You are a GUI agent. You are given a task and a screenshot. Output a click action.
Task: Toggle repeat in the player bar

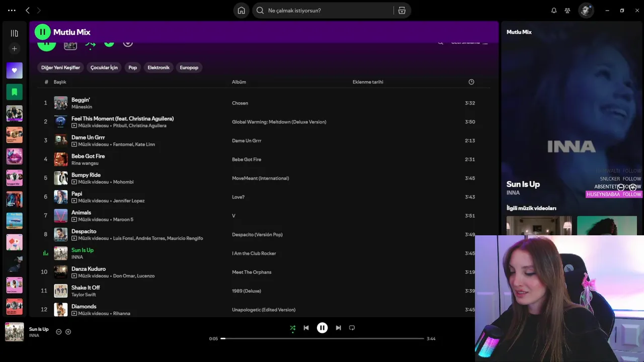click(x=352, y=328)
